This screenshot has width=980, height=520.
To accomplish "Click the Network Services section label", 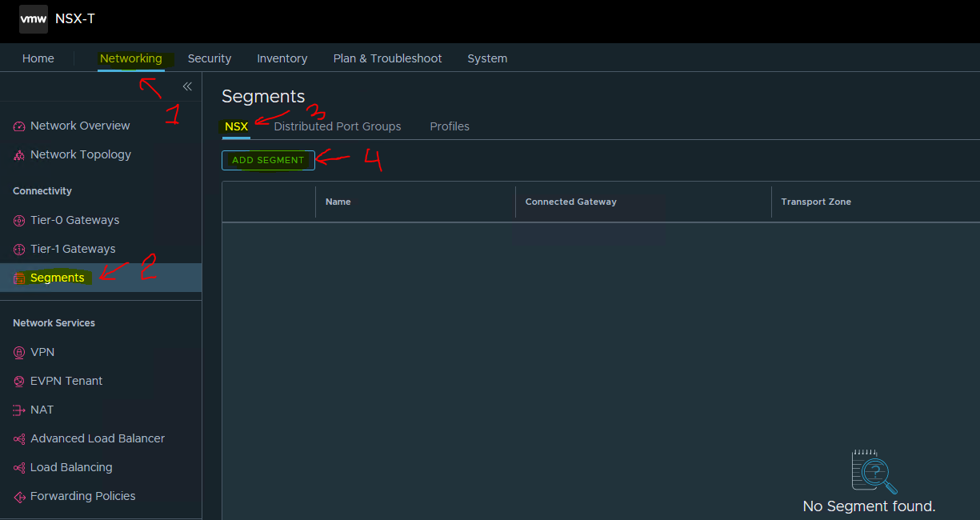I will pos(54,323).
